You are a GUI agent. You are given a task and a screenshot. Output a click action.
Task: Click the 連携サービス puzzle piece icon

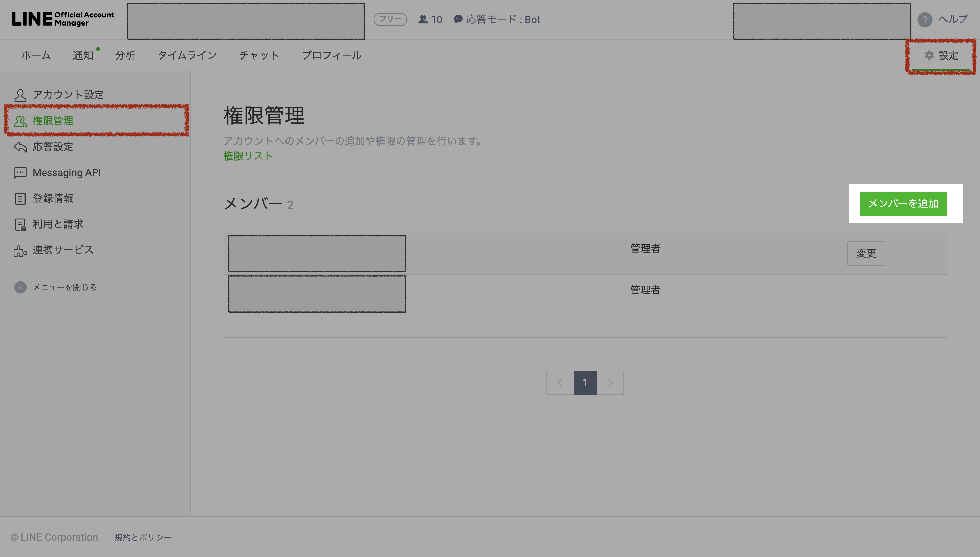[x=20, y=251]
